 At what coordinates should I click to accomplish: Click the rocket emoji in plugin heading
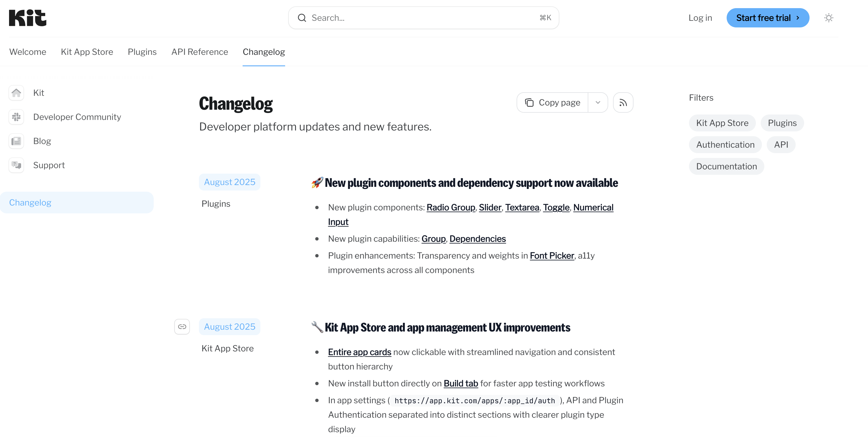tap(317, 183)
